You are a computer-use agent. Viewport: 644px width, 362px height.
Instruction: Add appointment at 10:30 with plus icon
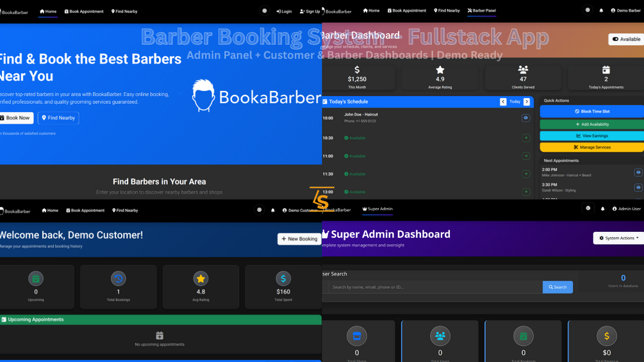525,138
